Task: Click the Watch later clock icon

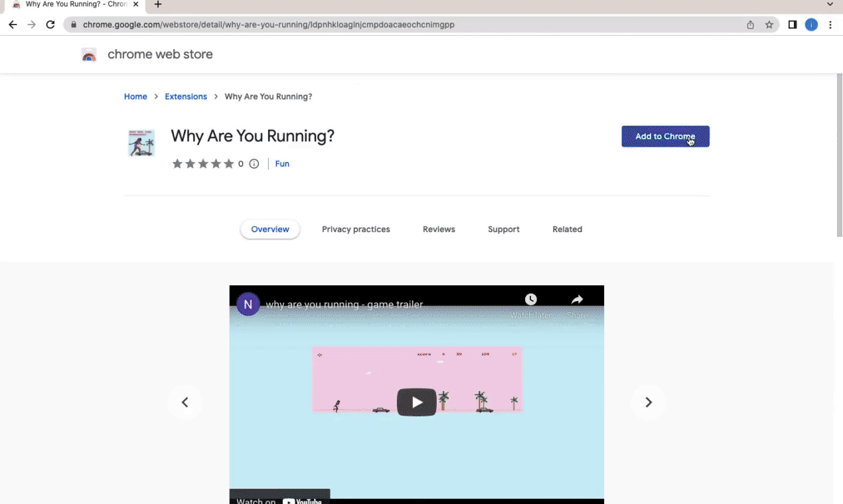Action: click(531, 300)
